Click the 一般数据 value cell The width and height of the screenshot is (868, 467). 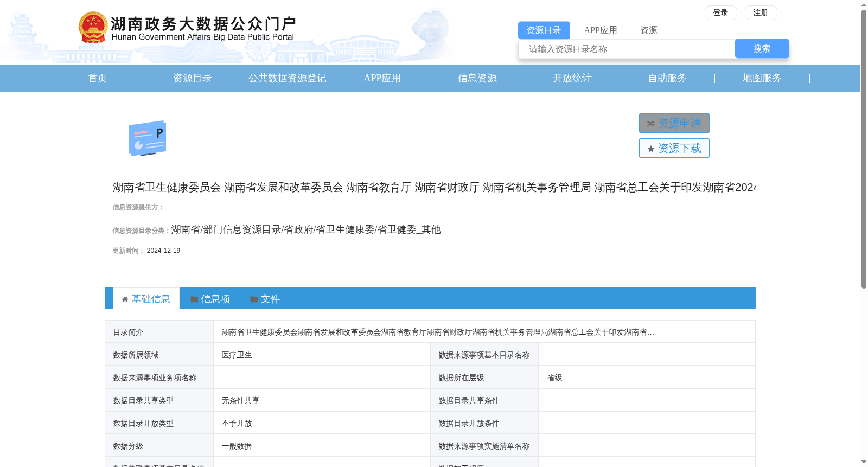322,446
